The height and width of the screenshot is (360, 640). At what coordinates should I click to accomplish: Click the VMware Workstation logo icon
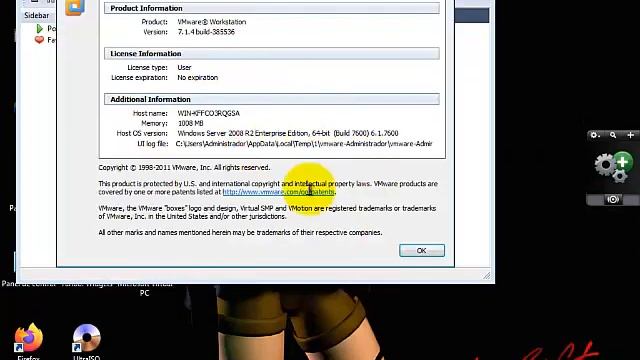pos(75,7)
